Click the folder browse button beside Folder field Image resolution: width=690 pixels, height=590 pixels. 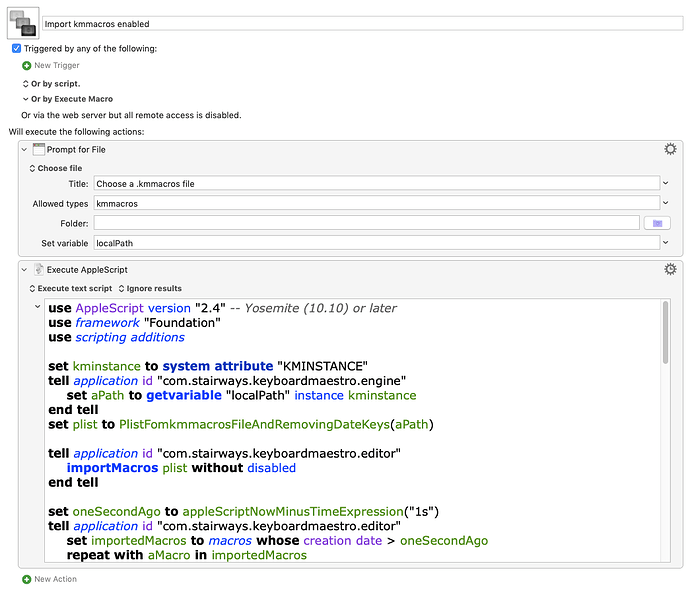pyautogui.click(x=656, y=223)
